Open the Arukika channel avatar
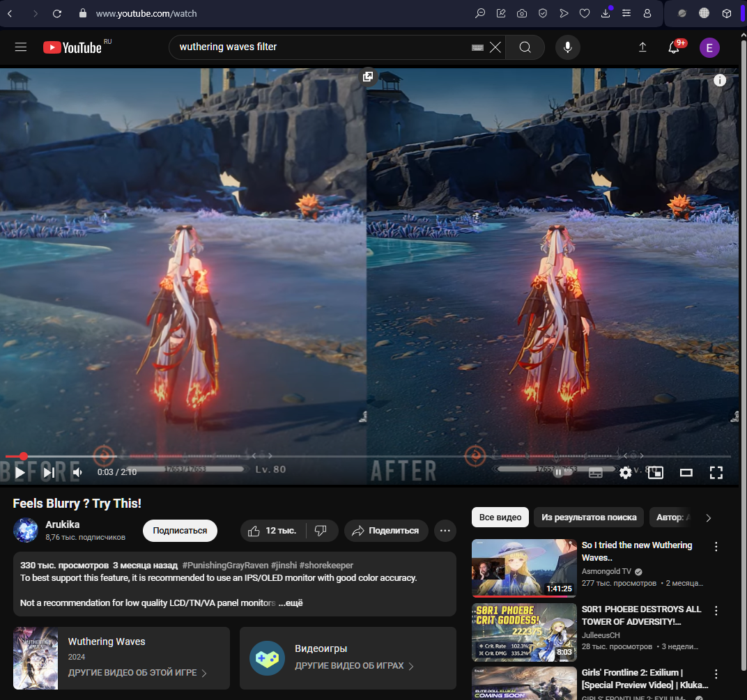This screenshot has width=747, height=700. tap(25, 530)
